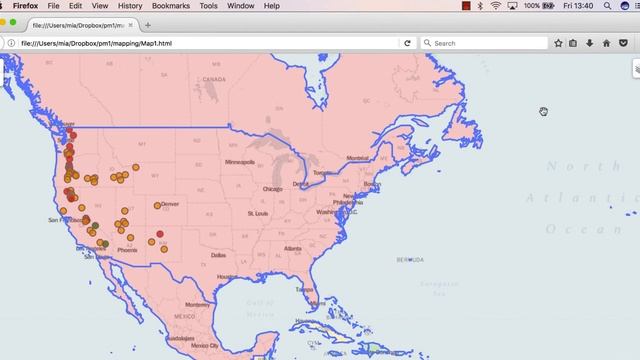Open the downloads arrow icon
The height and width of the screenshot is (360, 640).
point(589,43)
